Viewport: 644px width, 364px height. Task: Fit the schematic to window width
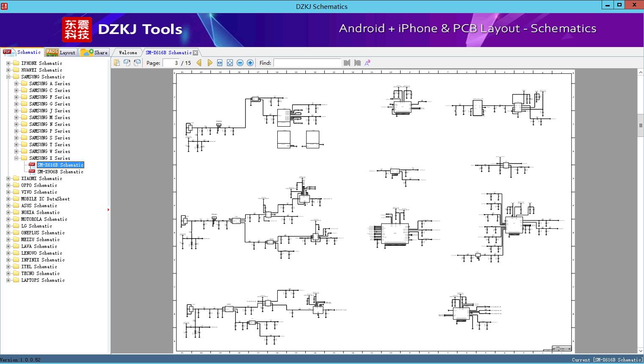click(x=220, y=63)
